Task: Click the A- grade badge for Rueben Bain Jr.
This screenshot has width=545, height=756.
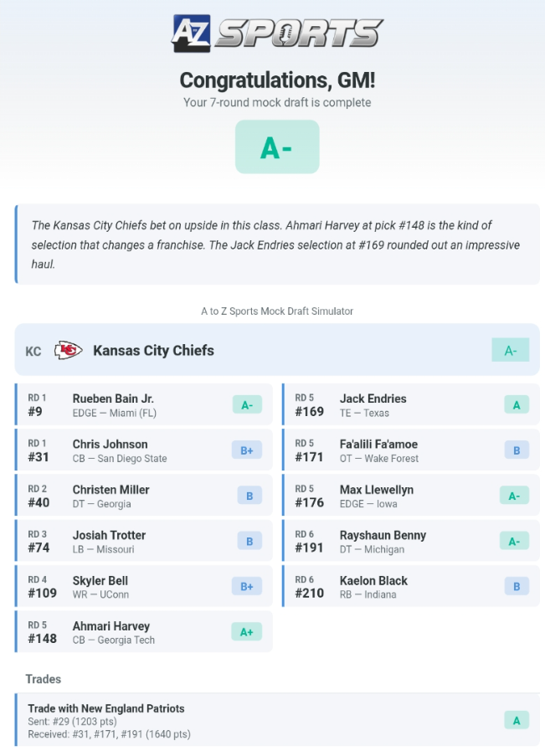Action: (x=246, y=405)
